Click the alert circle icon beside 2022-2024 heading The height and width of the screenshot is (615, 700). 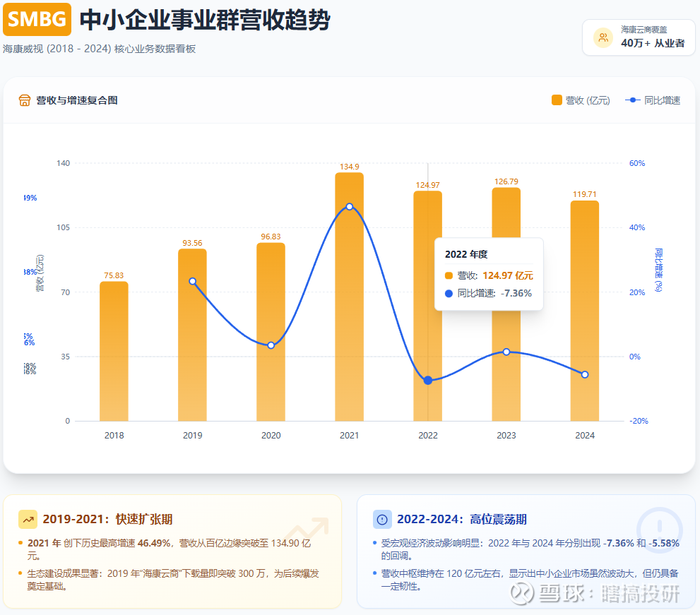click(x=382, y=520)
